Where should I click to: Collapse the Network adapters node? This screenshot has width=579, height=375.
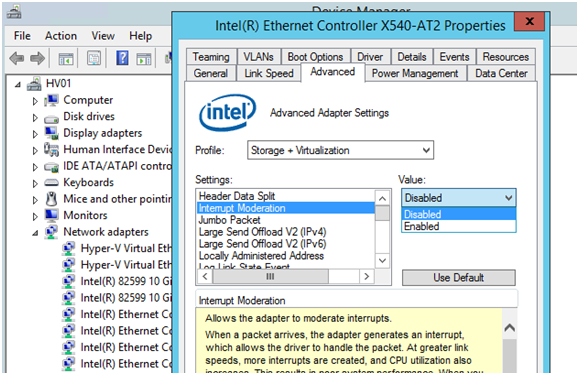pyautogui.click(x=35, y=233)
